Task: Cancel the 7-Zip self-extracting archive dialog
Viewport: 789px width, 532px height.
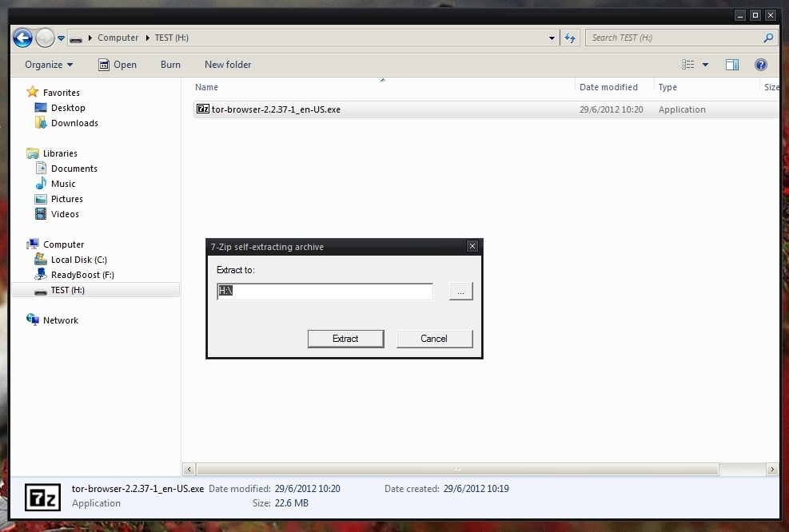Action: coord(434,339)
